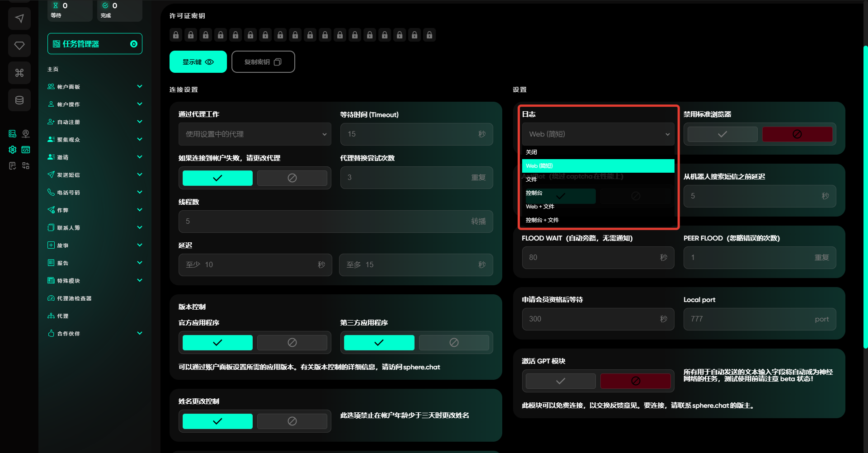Disable third-party application version control

tap(453, 343)
